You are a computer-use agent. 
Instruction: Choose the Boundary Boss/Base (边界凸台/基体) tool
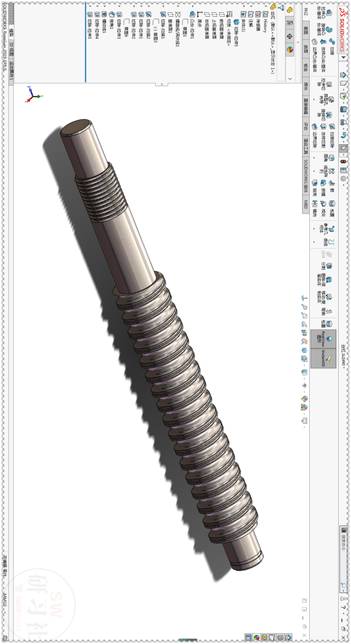[x=314, y=41]
